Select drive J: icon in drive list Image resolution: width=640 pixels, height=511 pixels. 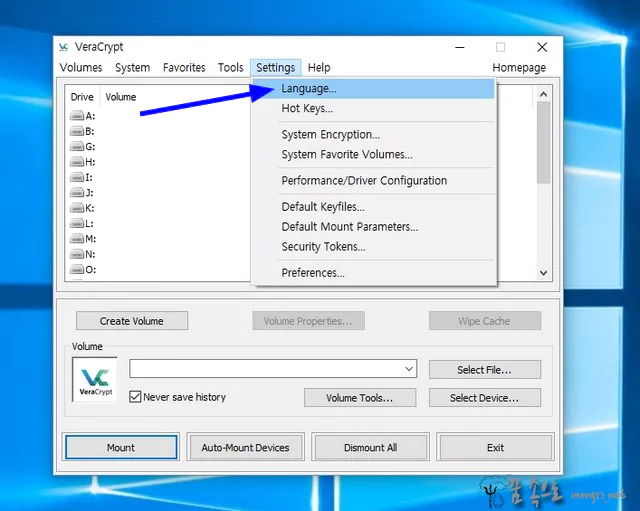(77, 193)
